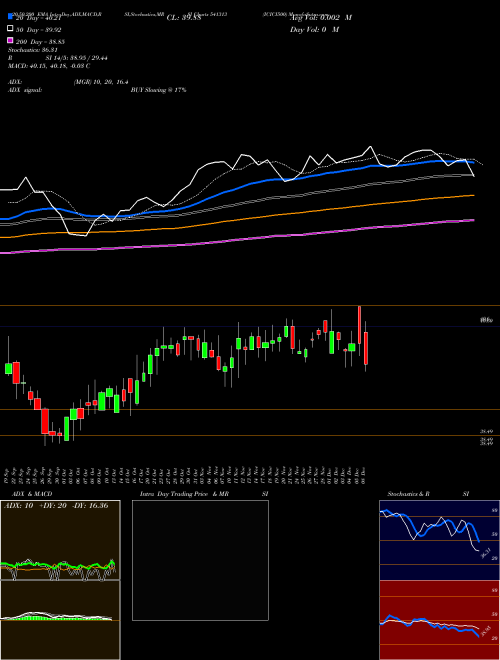This screenshot has width=500, height=660.
Task: Click the ADX indicator chart with green line
Action: pyautogui.click(x=60, y=540)
